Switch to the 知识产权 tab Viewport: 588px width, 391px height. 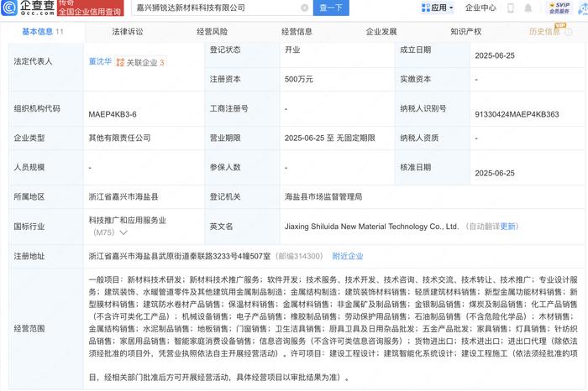click(x=466, y=32)
